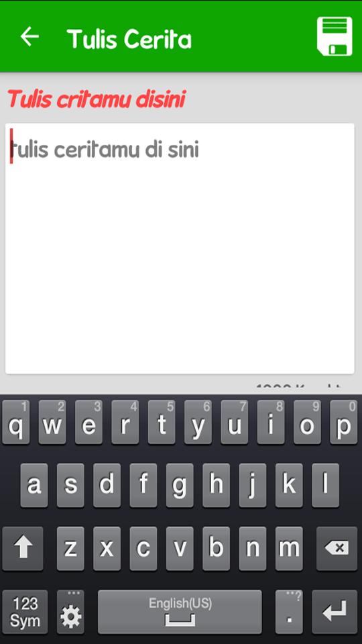The image size is (362, 644).
Task: Tap the return enter key
Action: (x=335, y=612)
